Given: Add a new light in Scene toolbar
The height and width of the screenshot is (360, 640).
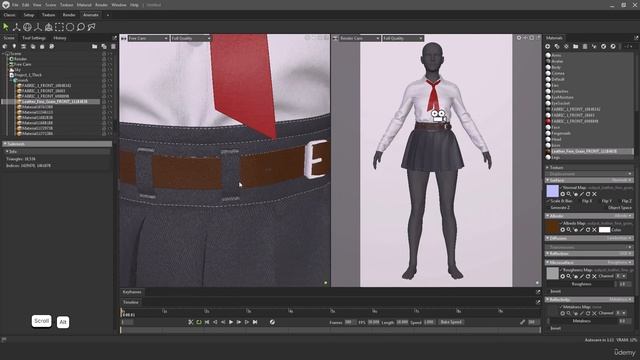Looking at the screenshot, I should click(x=14, y=47).
